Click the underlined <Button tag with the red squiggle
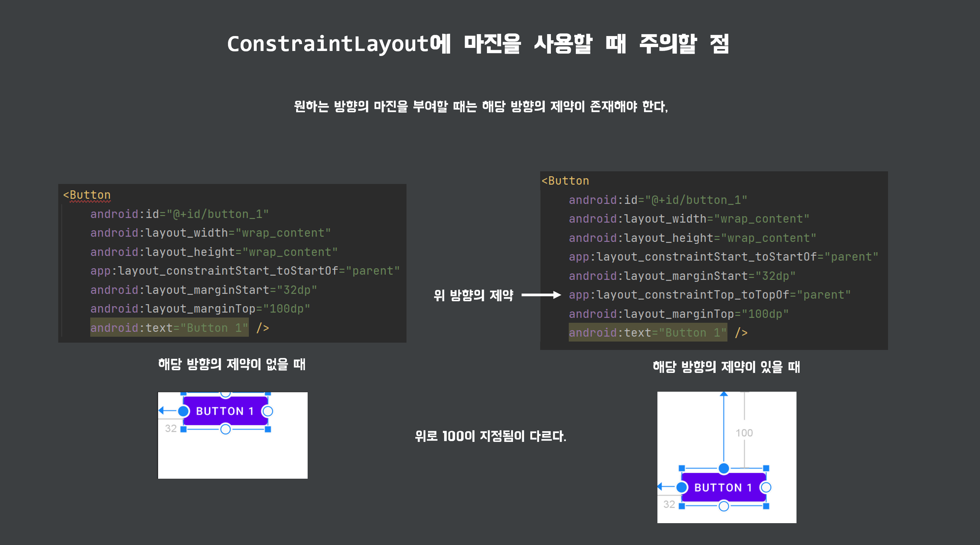The image size is (980, 545). [x=87, y=195]
